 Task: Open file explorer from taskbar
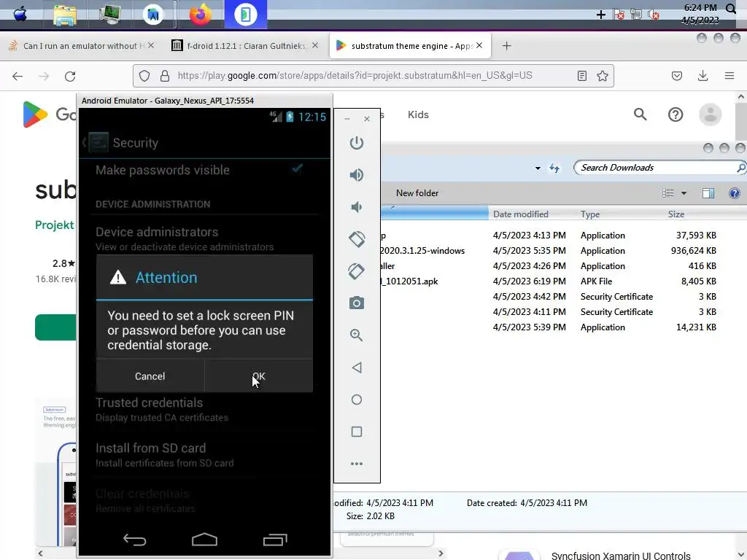(x=65, y=15)
